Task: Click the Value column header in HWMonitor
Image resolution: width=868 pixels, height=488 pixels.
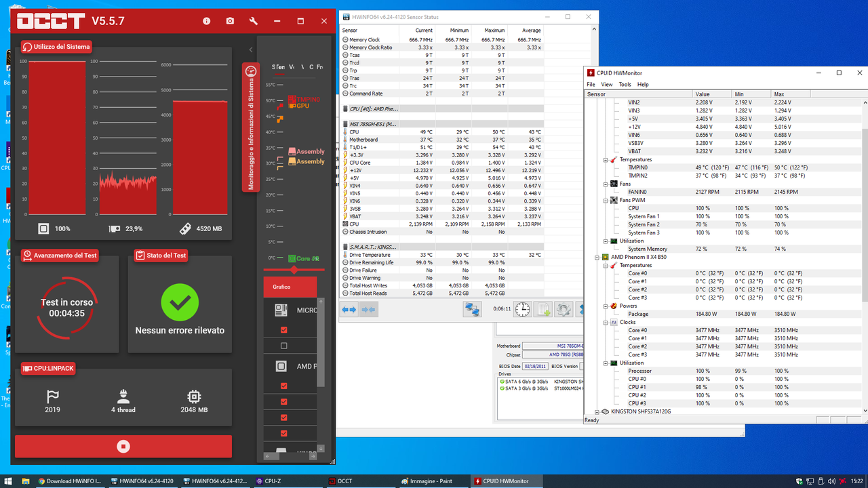Action: 713,94
